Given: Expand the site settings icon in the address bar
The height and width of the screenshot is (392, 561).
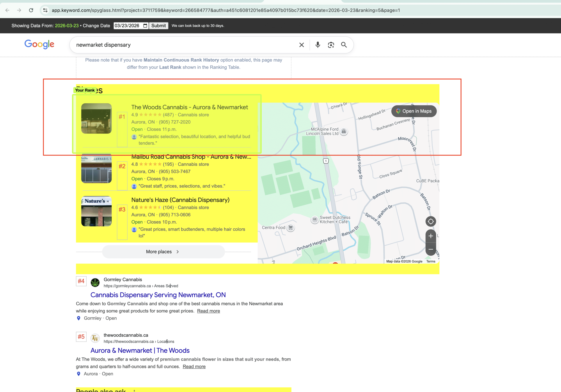Looking at the screenshot, I should (45, 10).
